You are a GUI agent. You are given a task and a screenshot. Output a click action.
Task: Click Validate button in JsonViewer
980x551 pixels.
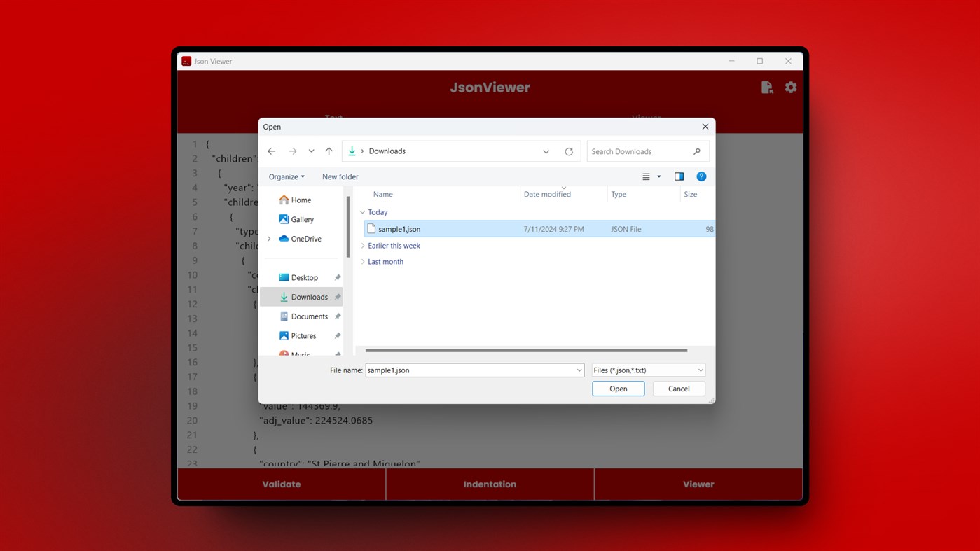tap(282, 484)
